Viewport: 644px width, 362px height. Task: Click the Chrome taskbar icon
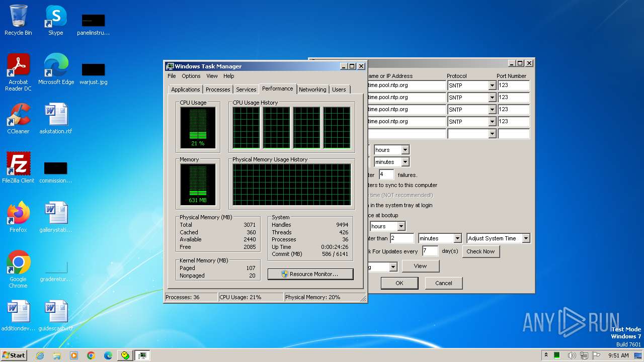91,355
